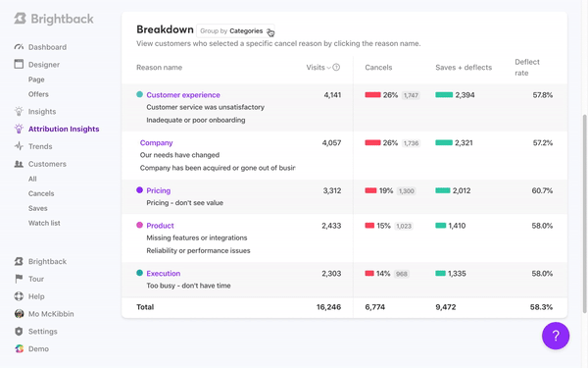
Task: Click the Settings shield icon
Action: tap(19, 332)
